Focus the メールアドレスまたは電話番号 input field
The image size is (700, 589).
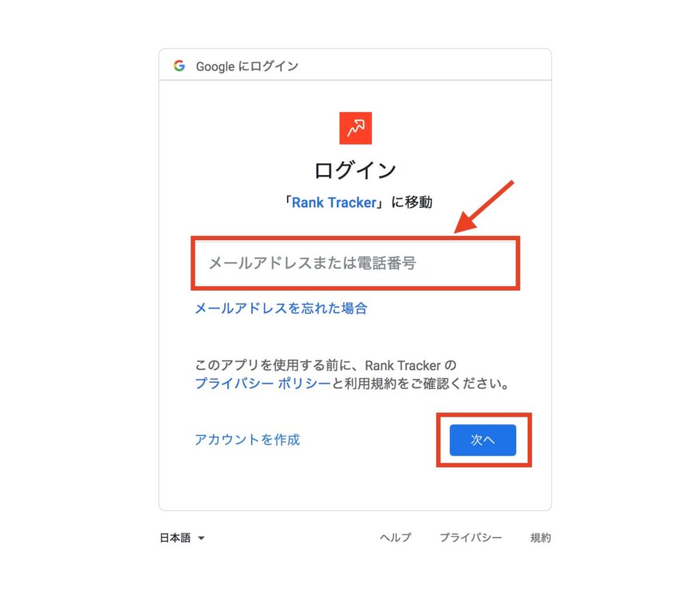pyautogui.click(x=355, y=263)
